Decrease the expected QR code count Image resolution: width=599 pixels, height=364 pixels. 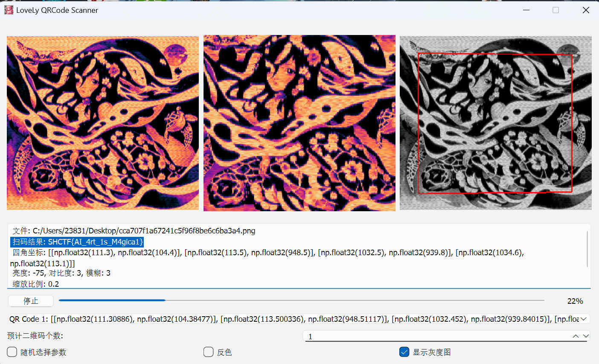[x=586, y=336]
